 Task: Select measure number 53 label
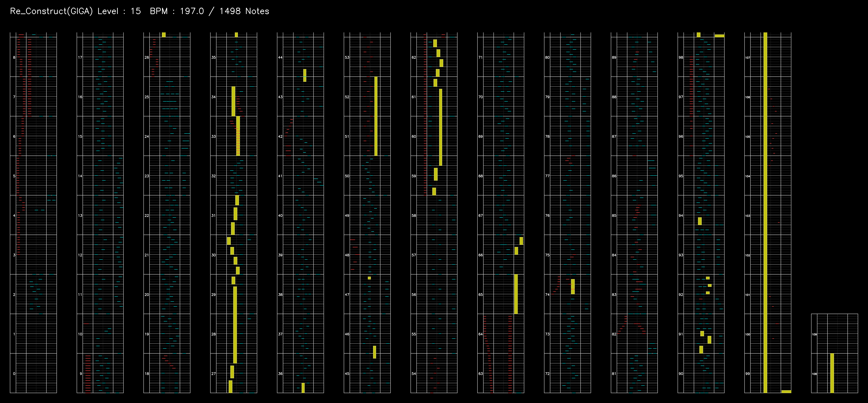pyautogui.click(x=347, y=57)
